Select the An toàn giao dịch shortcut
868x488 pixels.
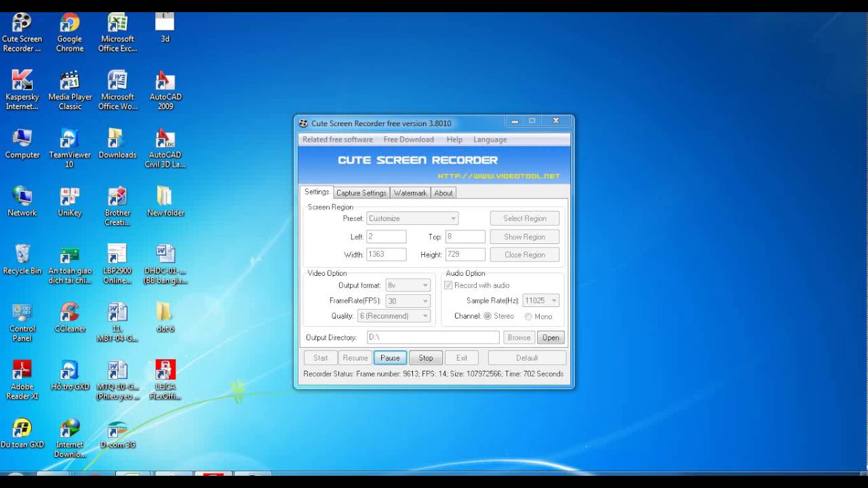point(70,264)
